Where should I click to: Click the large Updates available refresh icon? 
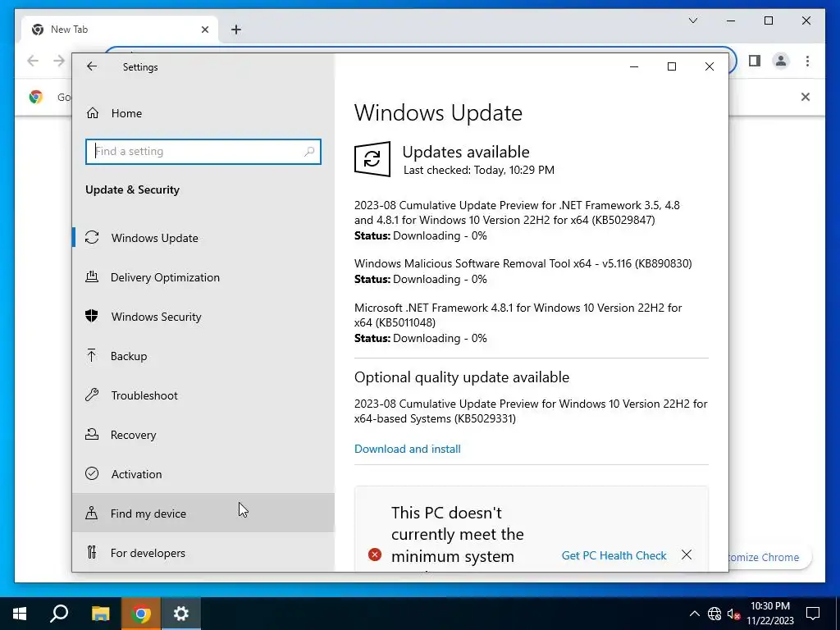tap(372, 159)
